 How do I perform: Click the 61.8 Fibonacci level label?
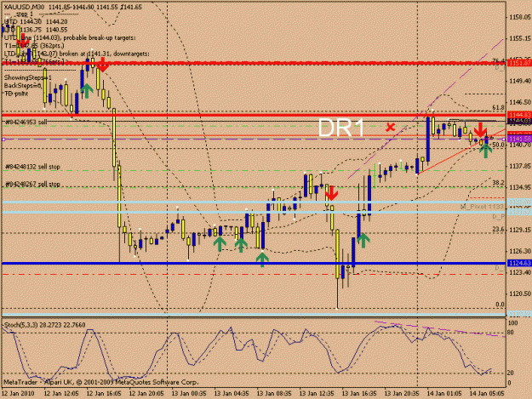pos(498,108)
